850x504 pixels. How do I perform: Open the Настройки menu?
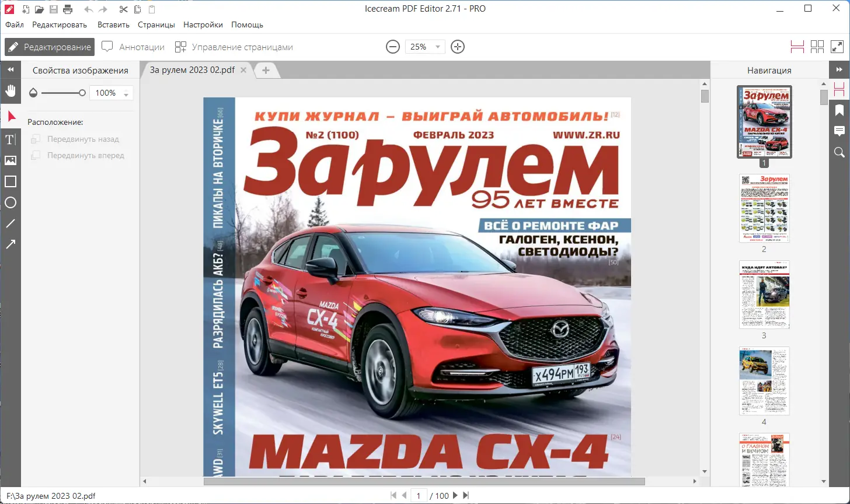pyautogui.click(x=203, y=25)
